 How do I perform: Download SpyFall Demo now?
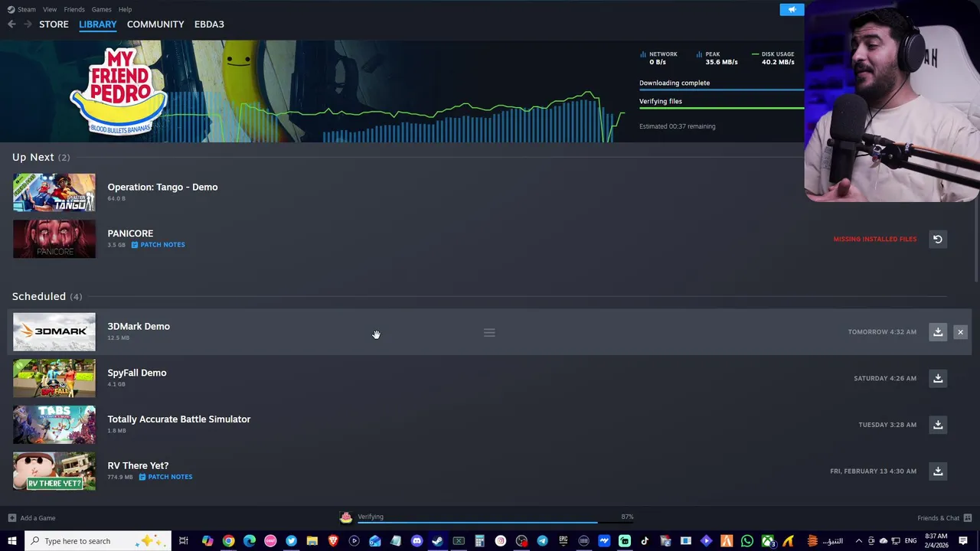click(x=938, y=378)
